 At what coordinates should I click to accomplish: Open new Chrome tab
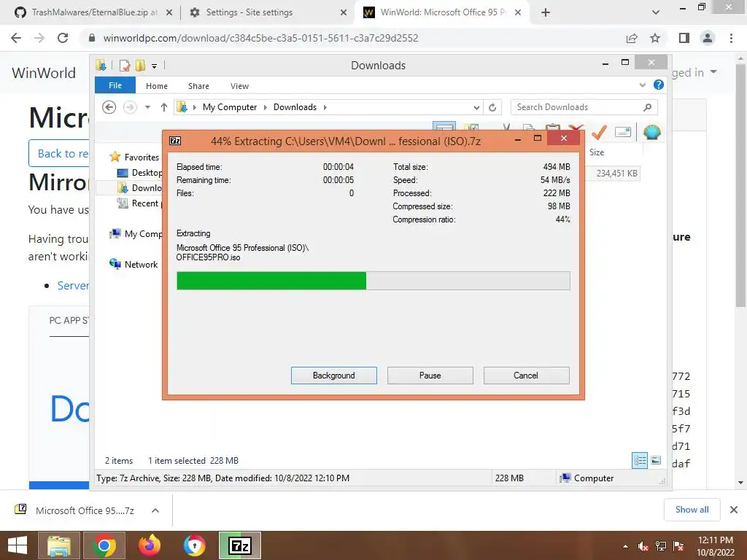tap(546, 12)
